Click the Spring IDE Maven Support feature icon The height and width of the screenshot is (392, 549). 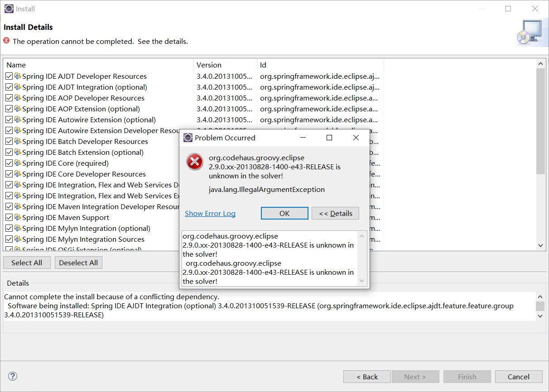(18, 217)
